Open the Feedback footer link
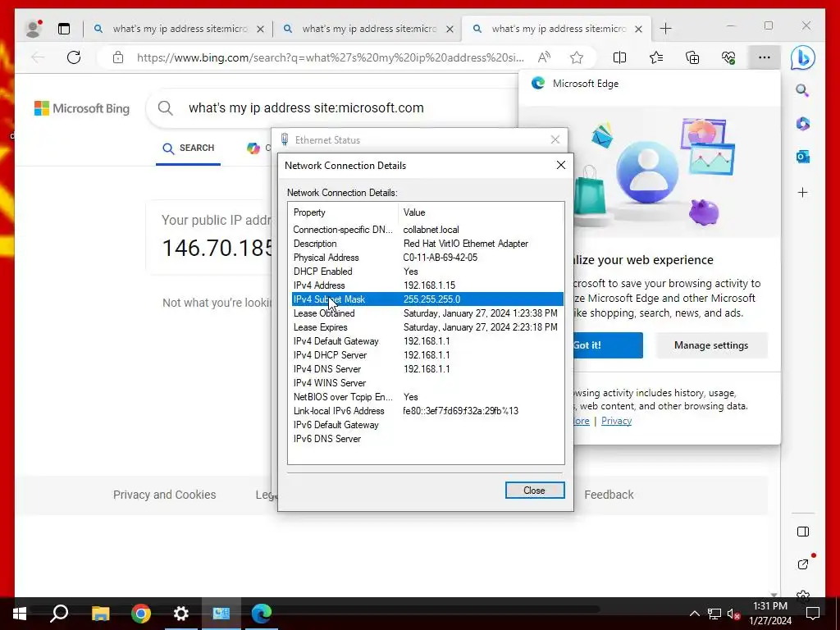Viewport: 840px width, 630px height. [x=609, y=495]
